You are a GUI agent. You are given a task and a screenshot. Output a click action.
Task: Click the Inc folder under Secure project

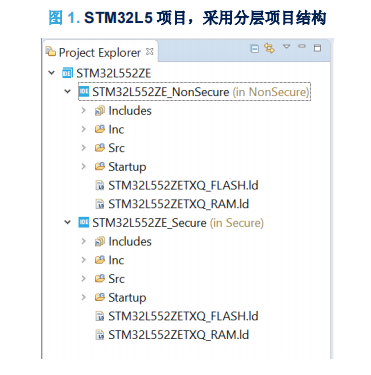coord(109,260)
